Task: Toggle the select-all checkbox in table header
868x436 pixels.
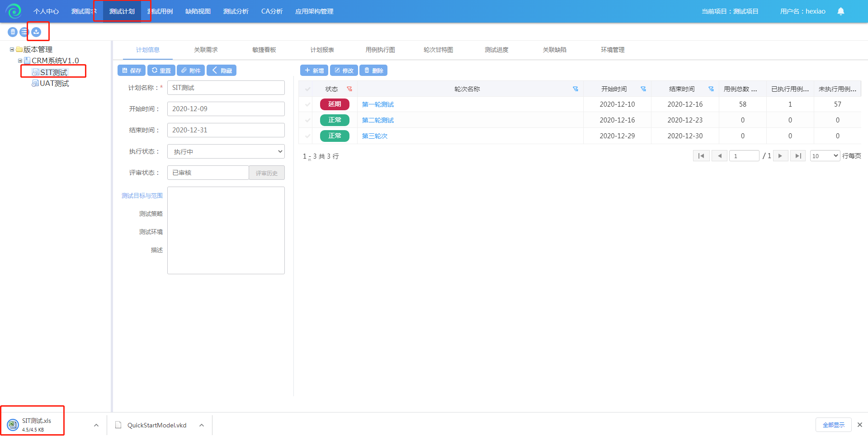Action: 308,89
